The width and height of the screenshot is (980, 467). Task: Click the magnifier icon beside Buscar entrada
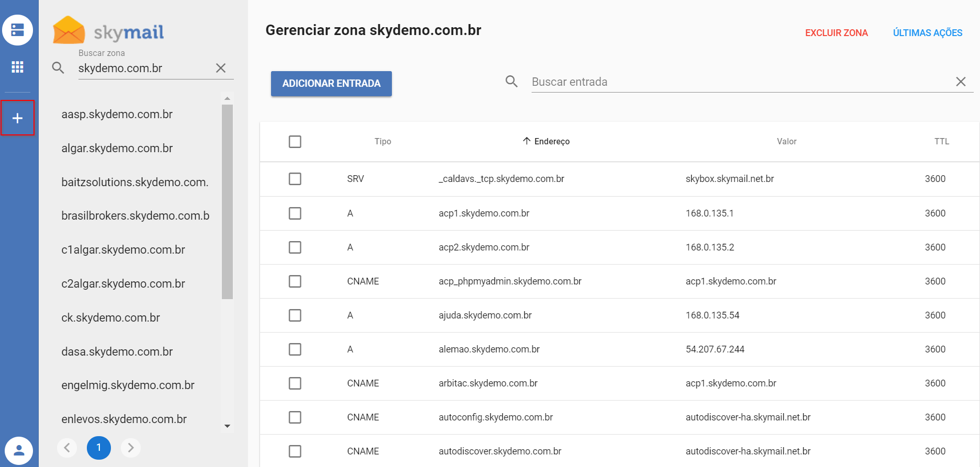pos(511,82)
